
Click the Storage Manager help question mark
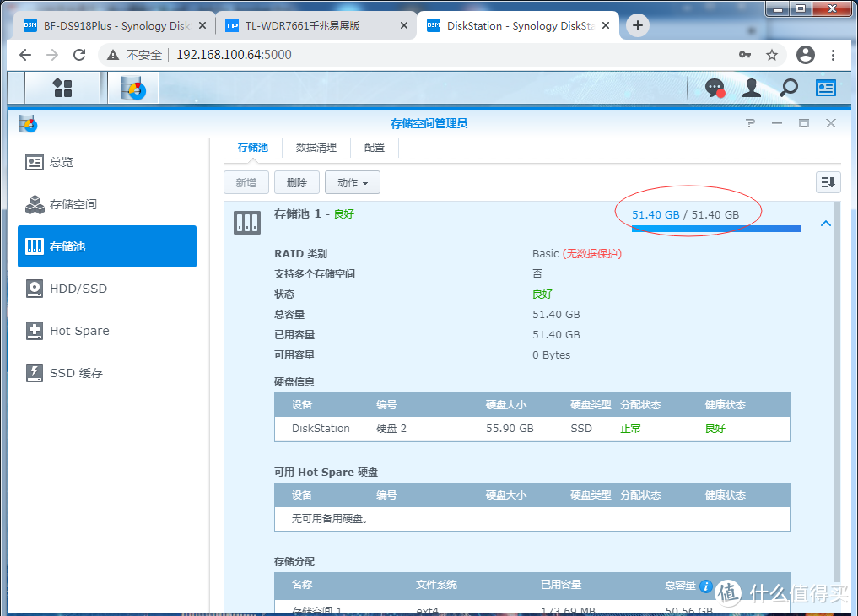[x=750, y=124]
